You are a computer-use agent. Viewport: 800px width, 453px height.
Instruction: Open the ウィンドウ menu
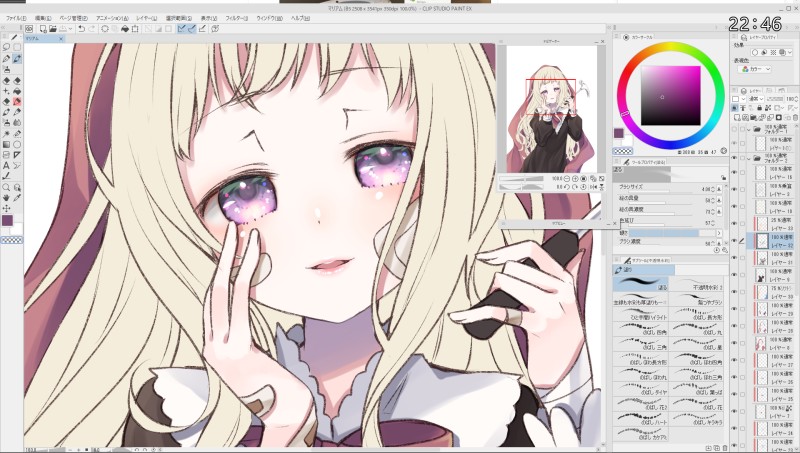pos(269,18)
